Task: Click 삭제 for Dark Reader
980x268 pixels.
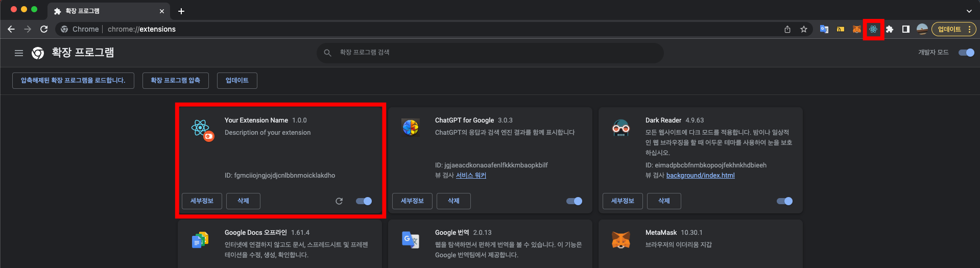Action: point(664,201)
